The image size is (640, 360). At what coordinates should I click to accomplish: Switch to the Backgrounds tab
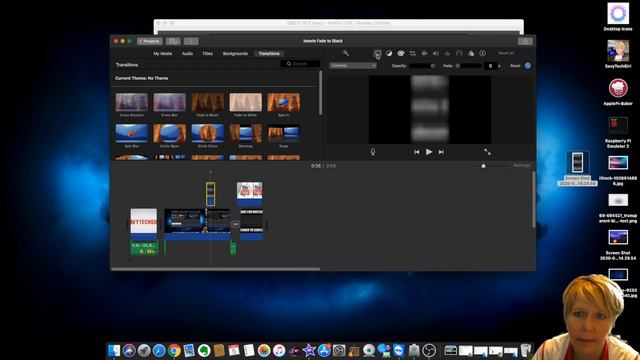coord(235,53)
